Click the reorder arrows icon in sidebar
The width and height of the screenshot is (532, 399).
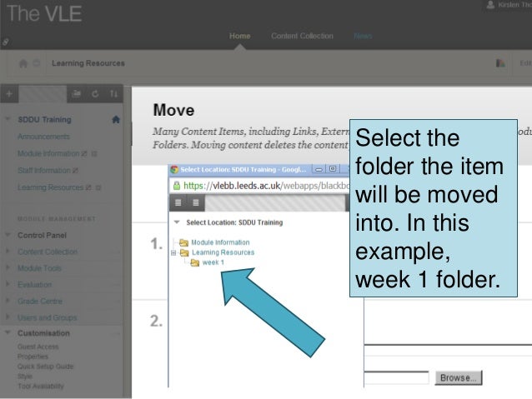tap(113, 94)
